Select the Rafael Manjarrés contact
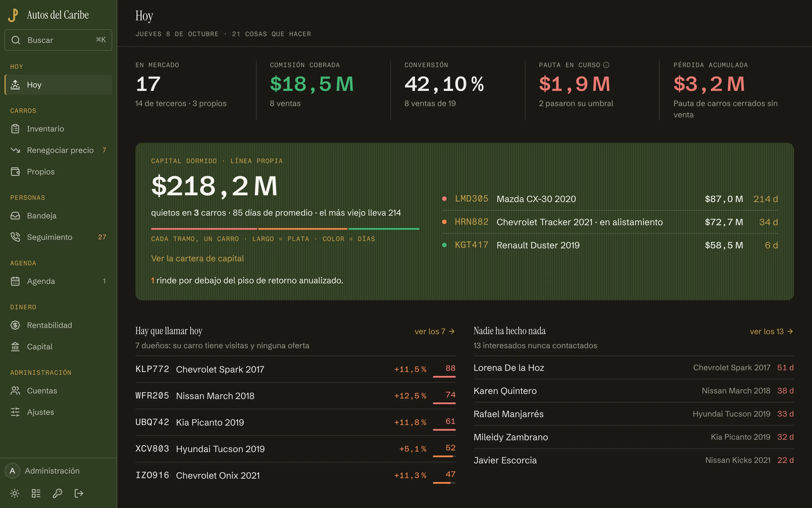812x508 pixels. click(634, 414)
